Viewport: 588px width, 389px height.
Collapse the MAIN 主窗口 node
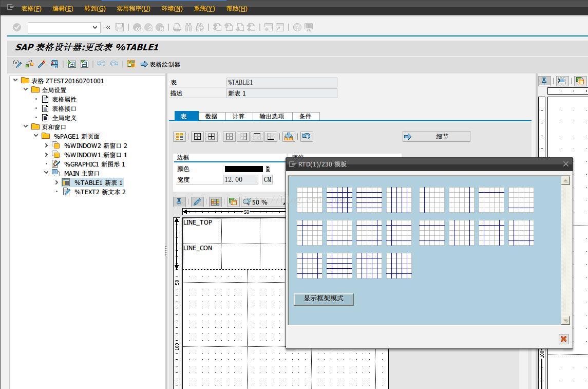pos(46,173)
